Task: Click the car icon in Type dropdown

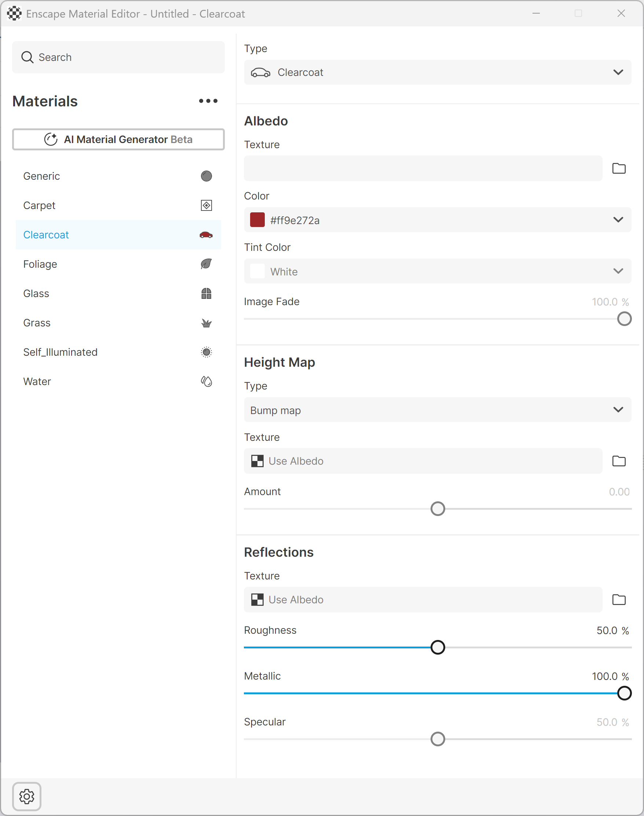Action: coord(260,72)
